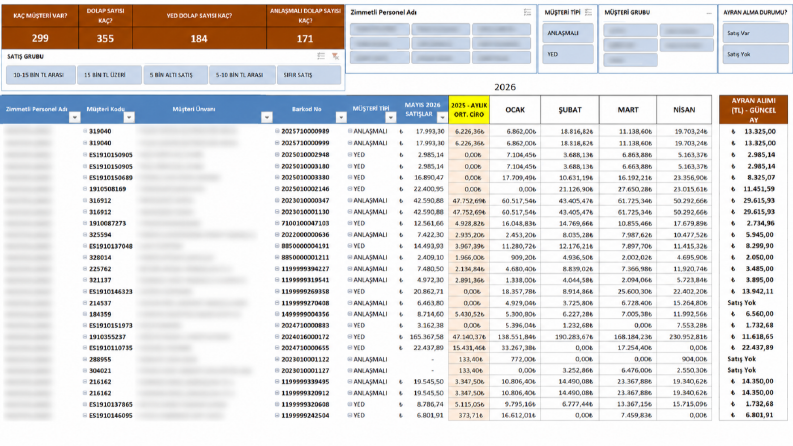
Task: Select the AYRAN ALIMI (TL) - GÜNCEL AY header
Action: (754, 110)
